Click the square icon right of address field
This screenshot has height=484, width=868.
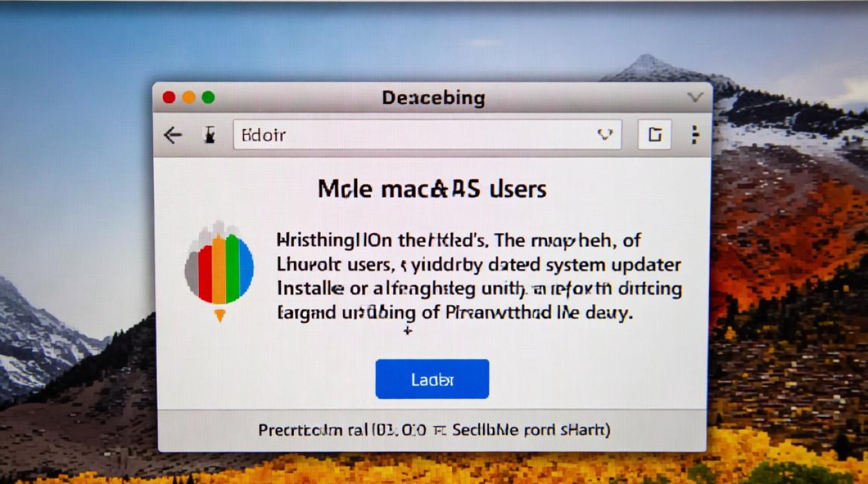[655, 134]
